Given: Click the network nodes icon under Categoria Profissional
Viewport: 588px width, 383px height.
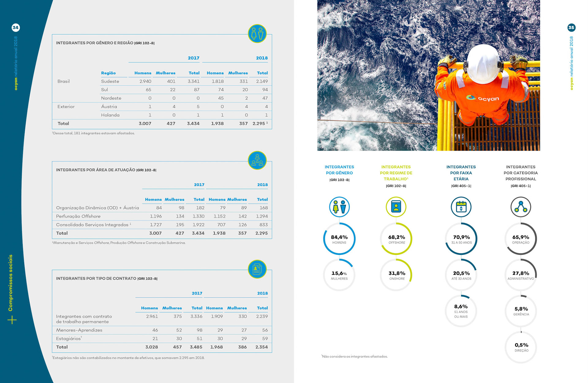Looking at the screenshot, I should [521, 207].
